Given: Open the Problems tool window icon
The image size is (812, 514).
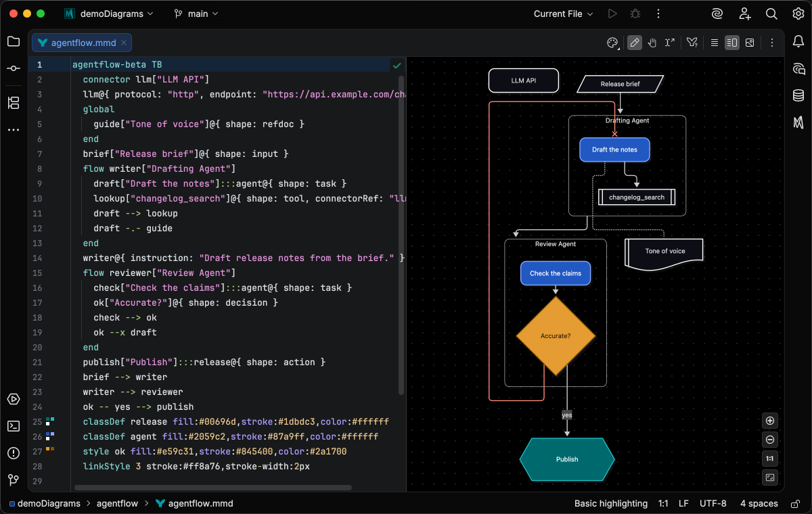Looking at the screenshot, I should coord(14,453).
